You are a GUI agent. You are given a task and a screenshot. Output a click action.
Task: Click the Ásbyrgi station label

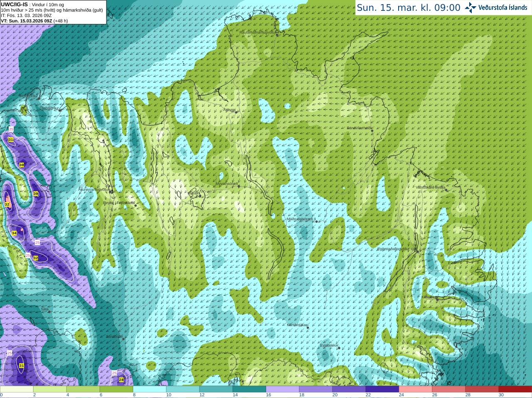[229, 110]
